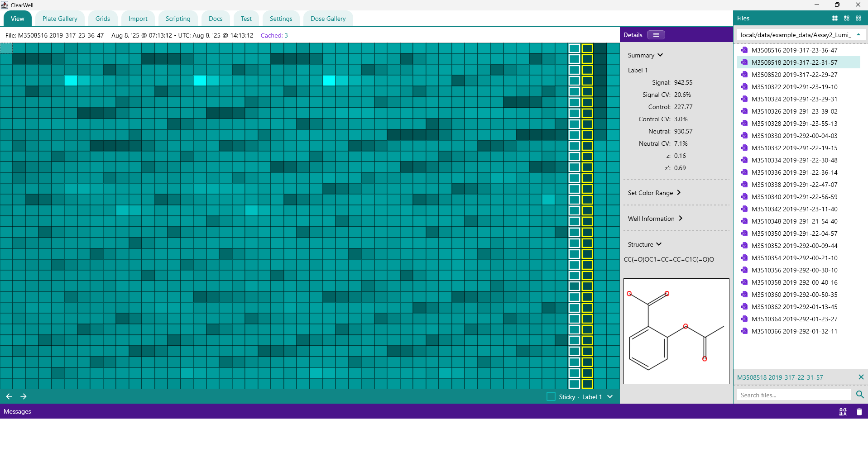Image resolution: width=868 pixels, height=467 pixels.
Task: Click the Search files input field
Action: pos(794,395)
